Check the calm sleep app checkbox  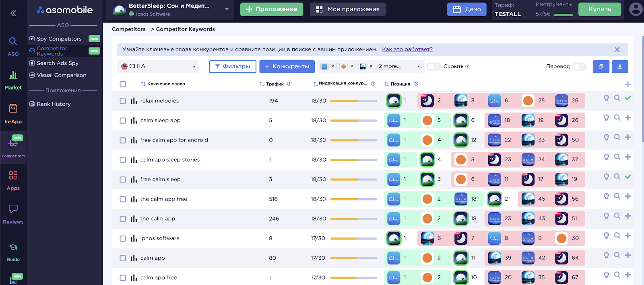pyautogui.click(x=123, y=121)
